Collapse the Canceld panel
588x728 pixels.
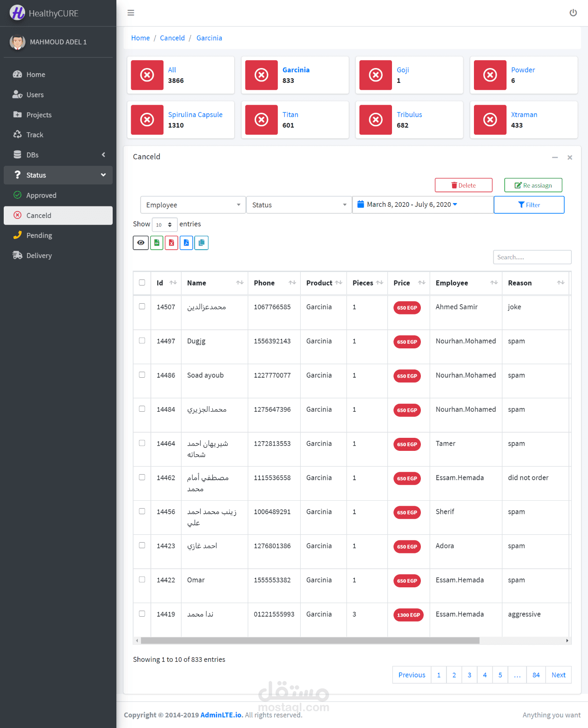[555, 157]
